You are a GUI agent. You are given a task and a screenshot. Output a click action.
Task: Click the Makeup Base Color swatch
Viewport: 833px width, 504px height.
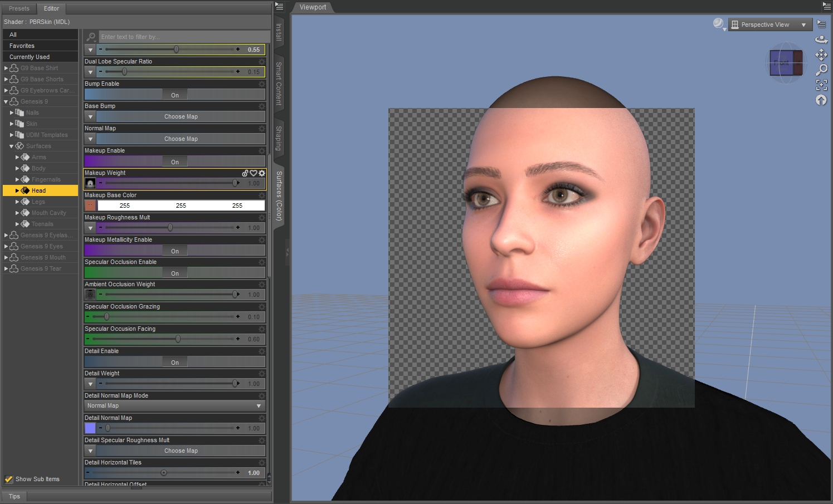click(x=90, y=205)
